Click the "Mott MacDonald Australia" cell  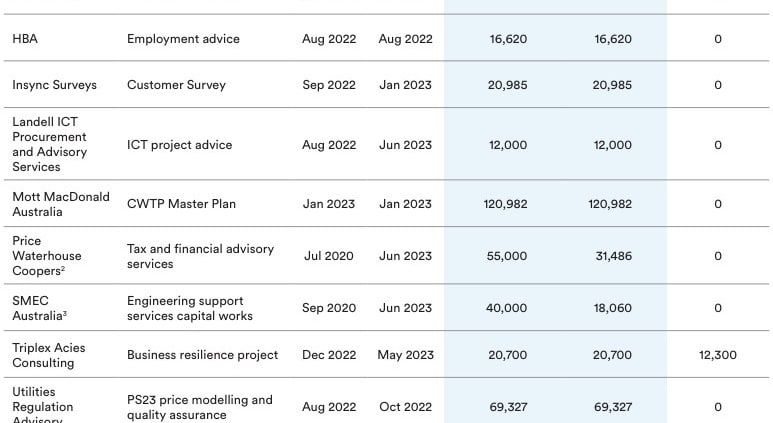pyautogui.click(x=60, y=204)
